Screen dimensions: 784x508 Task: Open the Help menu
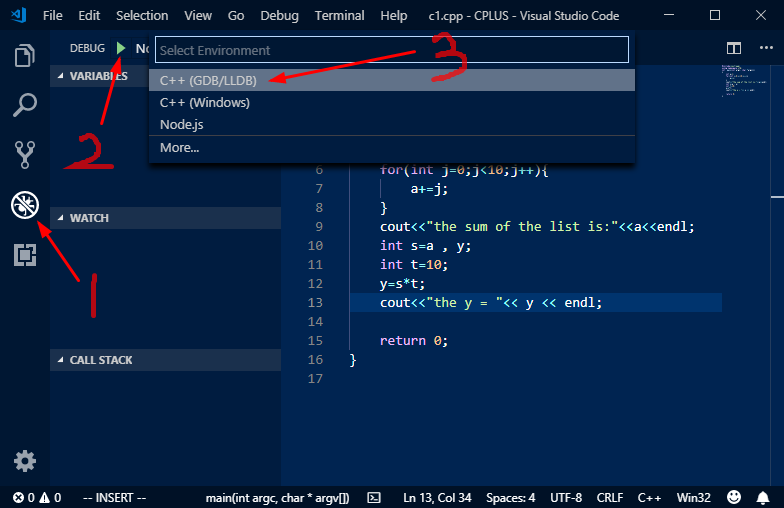pyautogui.click(x=394, y=16)
